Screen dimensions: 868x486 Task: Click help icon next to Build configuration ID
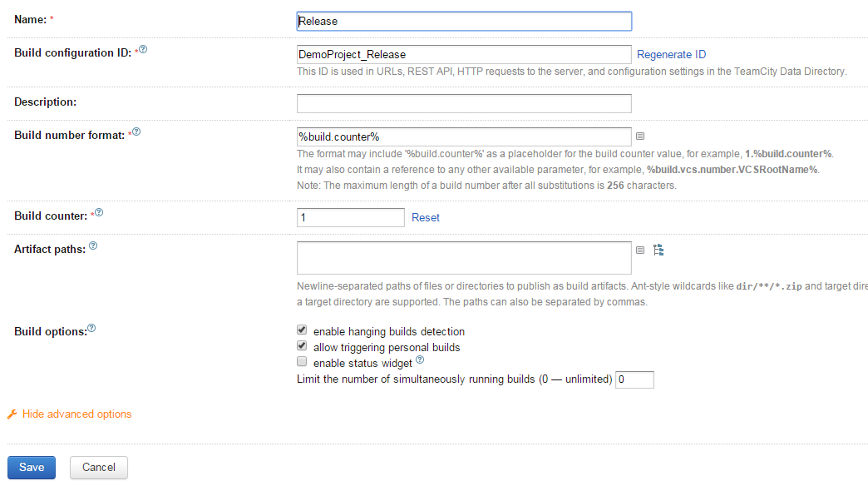143,50
